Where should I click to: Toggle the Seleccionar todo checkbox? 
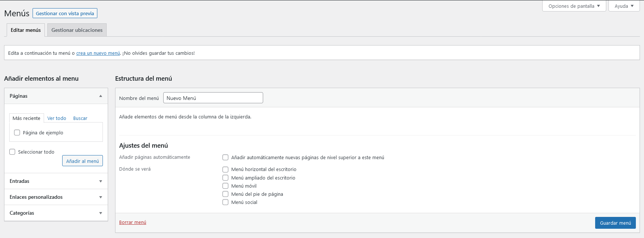point(12,152)
